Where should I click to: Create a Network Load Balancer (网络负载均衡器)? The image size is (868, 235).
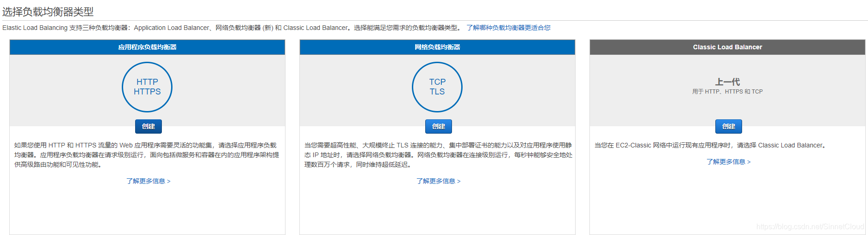click(x=439, y=126)
